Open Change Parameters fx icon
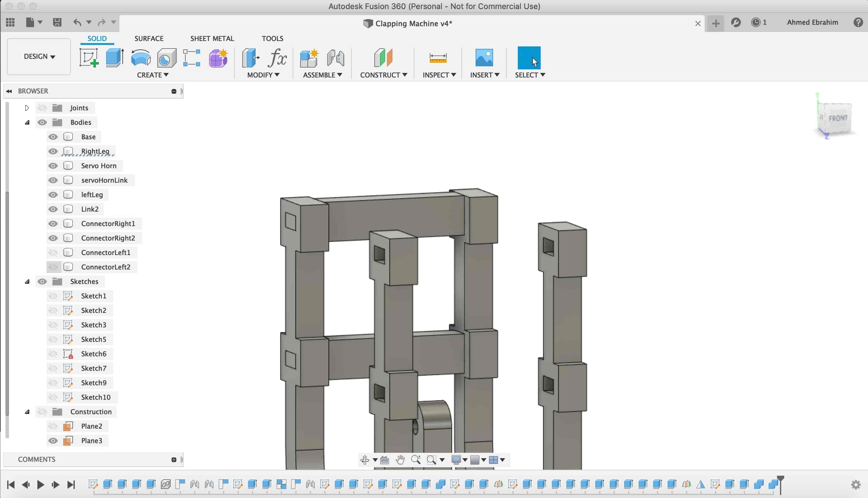 277,58
